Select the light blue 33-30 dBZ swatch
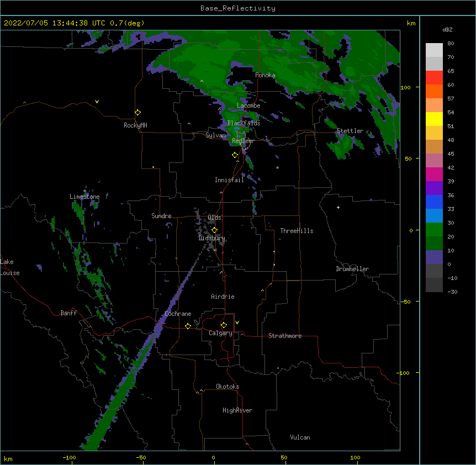Screen dimensions: 476x465 (x=434, y=216)
